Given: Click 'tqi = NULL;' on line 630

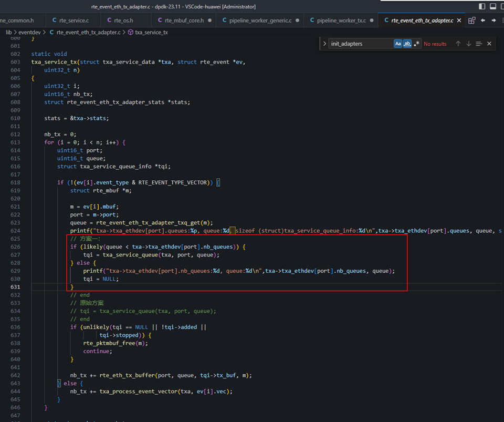Looking at the screenshot, I should click(101, 279).
